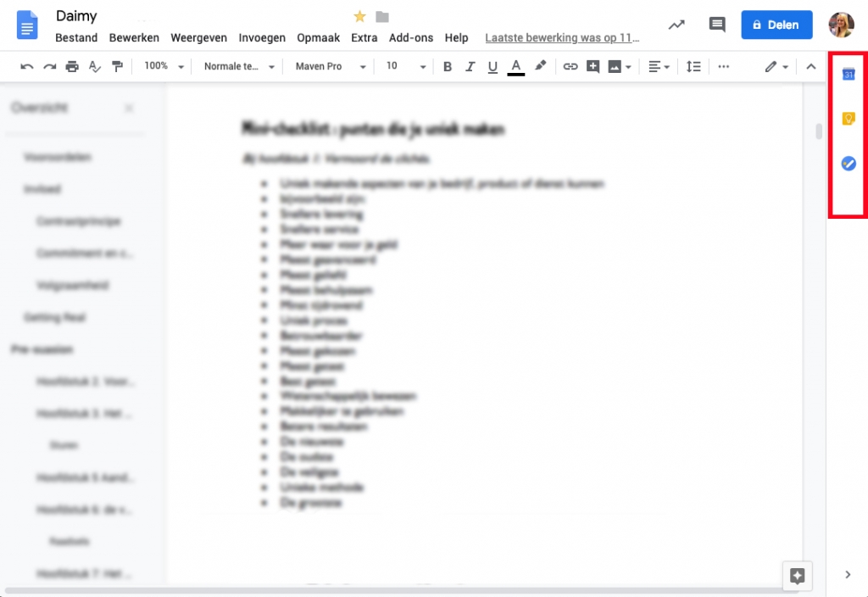Select the paint format tool

(x=117, y=66)
